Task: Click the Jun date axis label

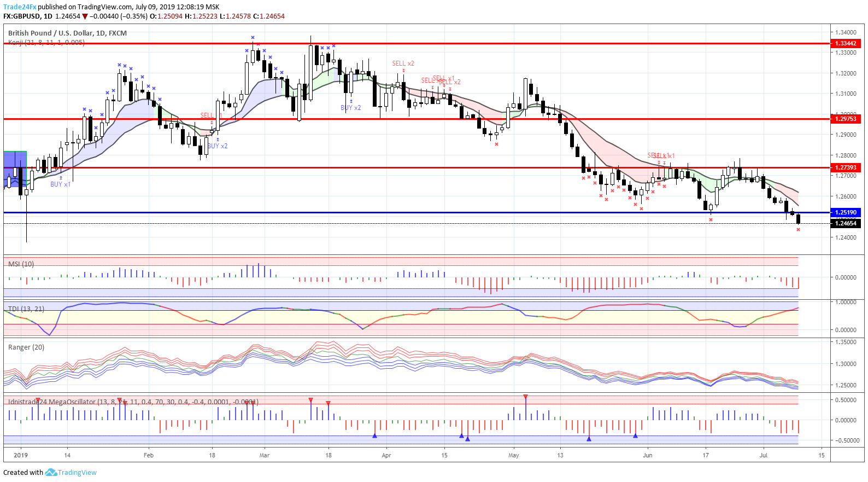Action: (648, 455)
